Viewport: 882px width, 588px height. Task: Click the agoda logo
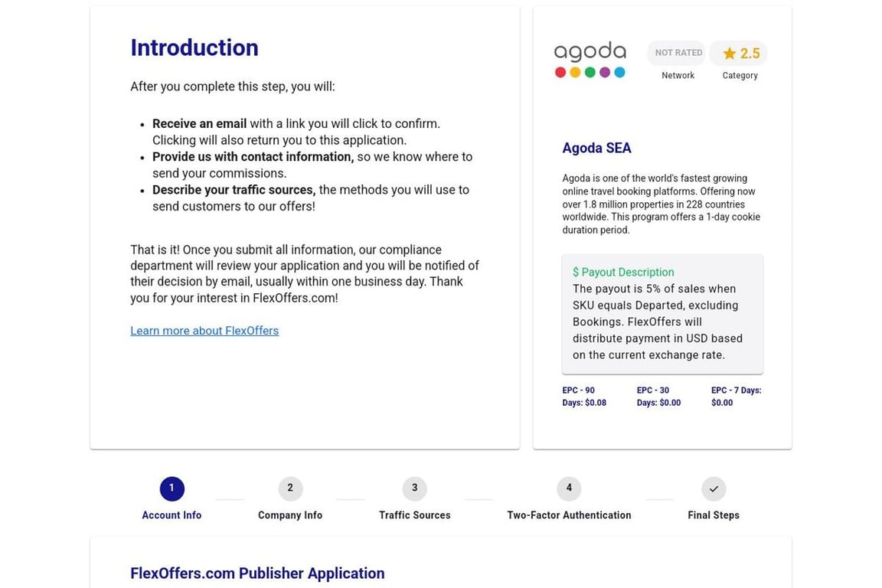coord(590,52)
